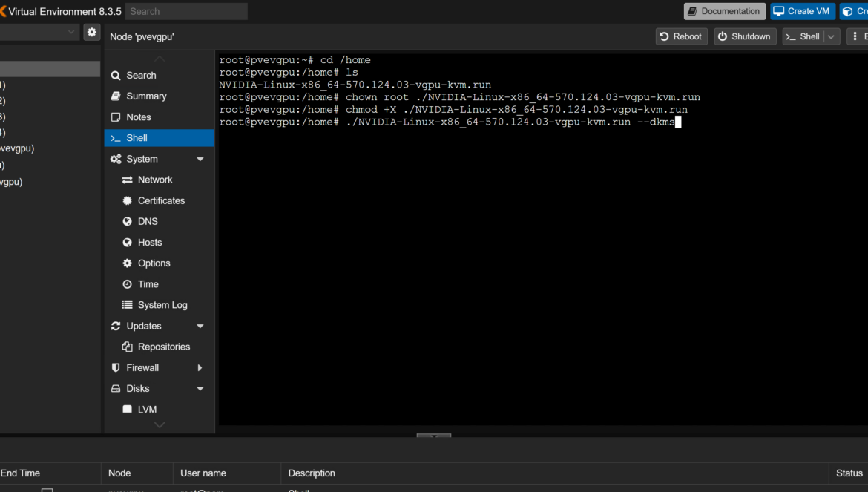This screenshot has height=492, width=868.
Task: Click the Notes sticky-note icon
Action: tap(116, 117)
